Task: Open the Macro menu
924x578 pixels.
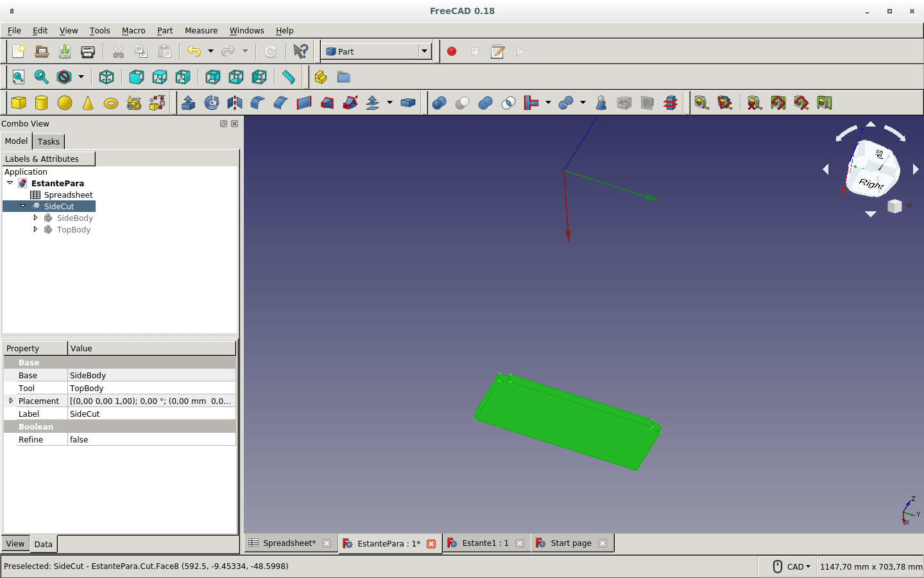Action: point(133,30)
